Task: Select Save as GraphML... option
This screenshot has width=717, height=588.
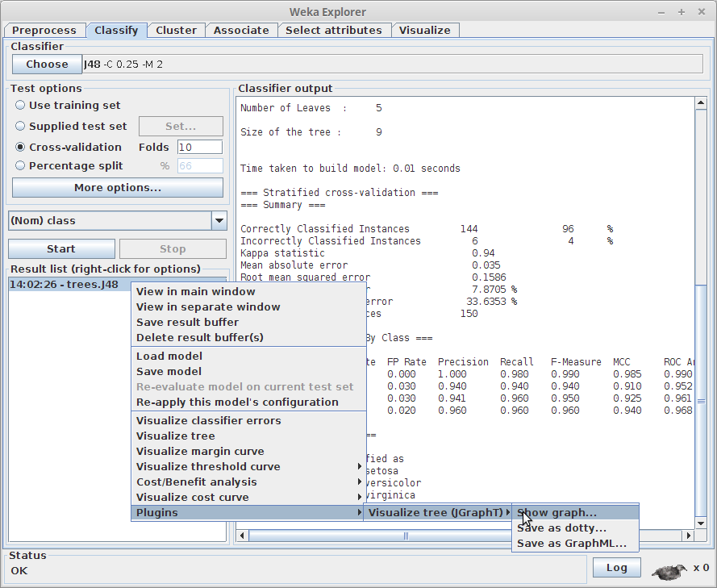Action: point(575,543)
